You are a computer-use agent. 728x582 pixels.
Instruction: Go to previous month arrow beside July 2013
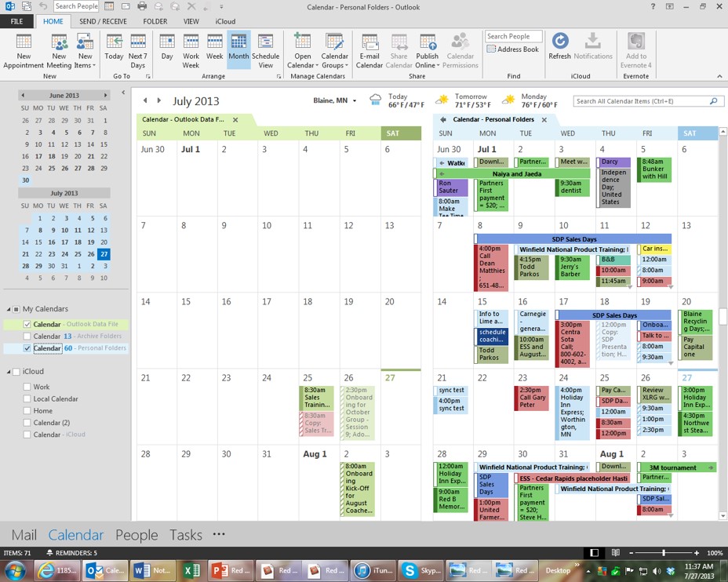pos(145,100)
